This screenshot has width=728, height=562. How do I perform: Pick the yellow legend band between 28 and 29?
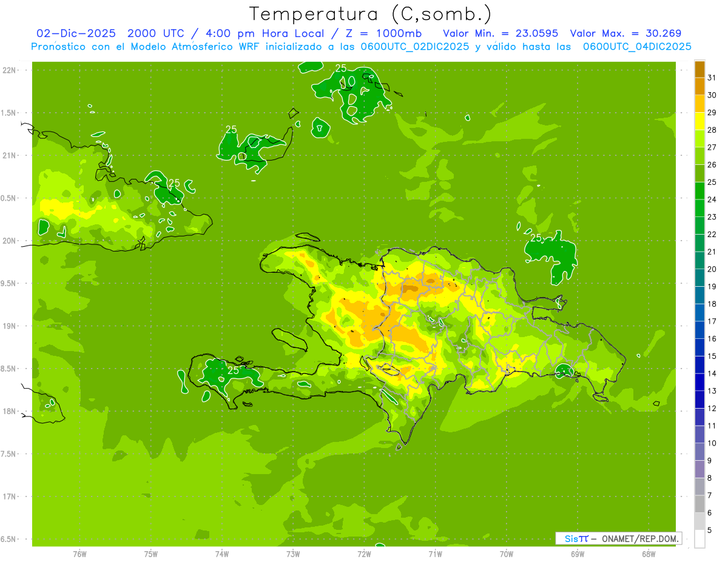coord(699,121)
